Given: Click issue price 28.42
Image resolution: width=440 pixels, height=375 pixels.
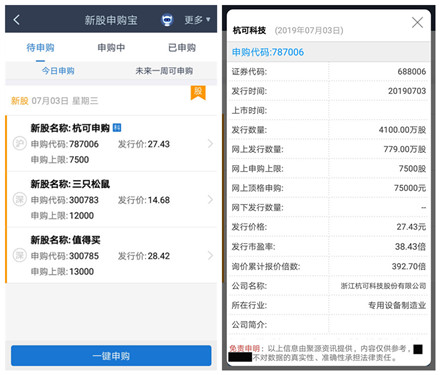Looking at the screenshot, I should (159, 256).
